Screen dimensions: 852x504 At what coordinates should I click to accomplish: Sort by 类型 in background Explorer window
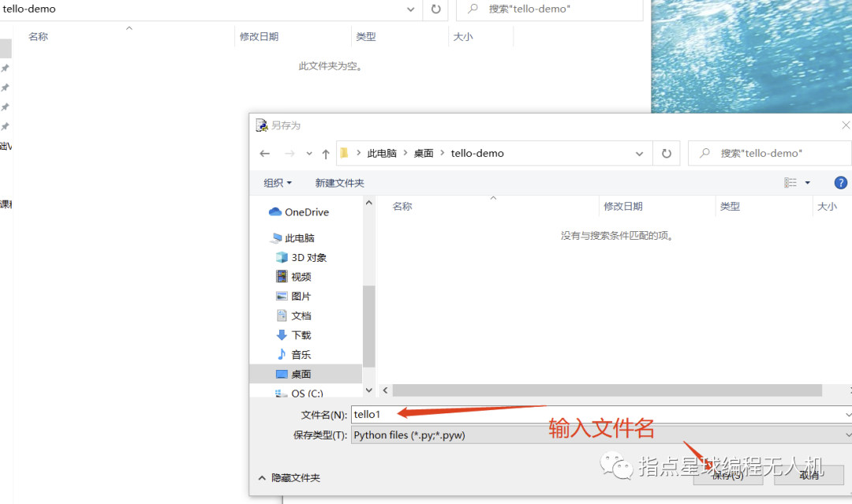coord(366,36)
